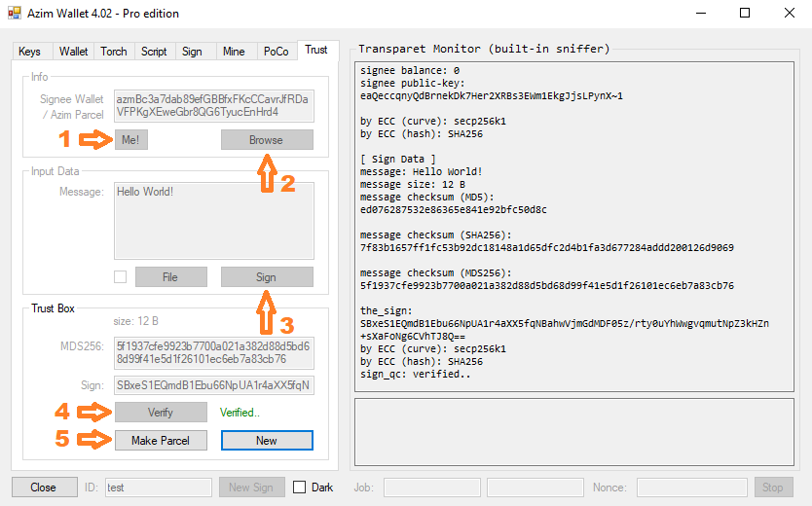Click the Nonce input field
Viewport: 812px width, 506px height.
(692, 487)
